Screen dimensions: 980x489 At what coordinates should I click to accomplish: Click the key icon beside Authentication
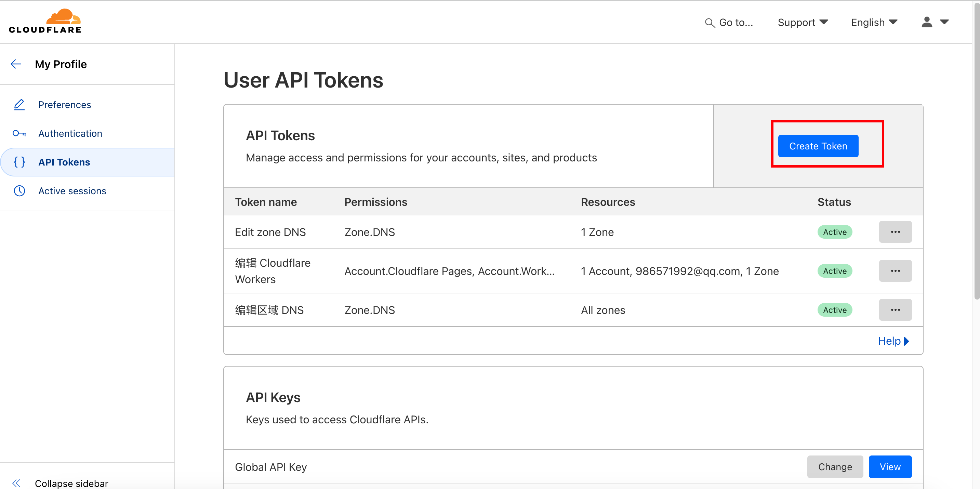(x=19, y=134)
